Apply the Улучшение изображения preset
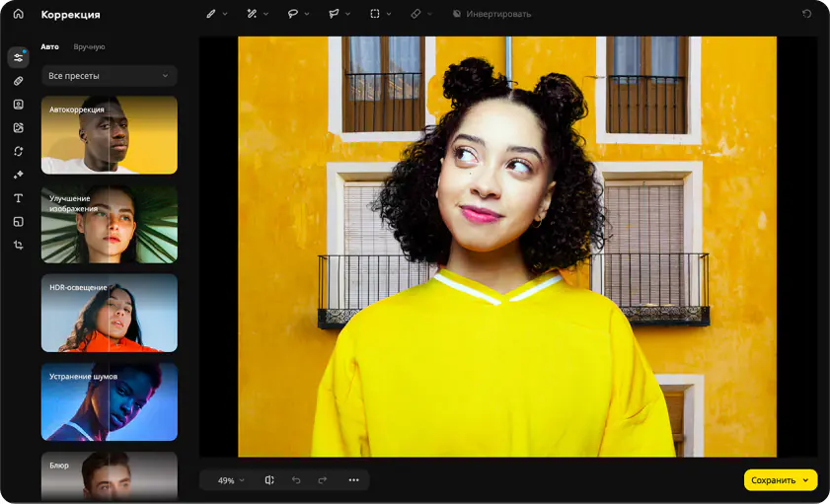830x504 pixels. [109, 224]
